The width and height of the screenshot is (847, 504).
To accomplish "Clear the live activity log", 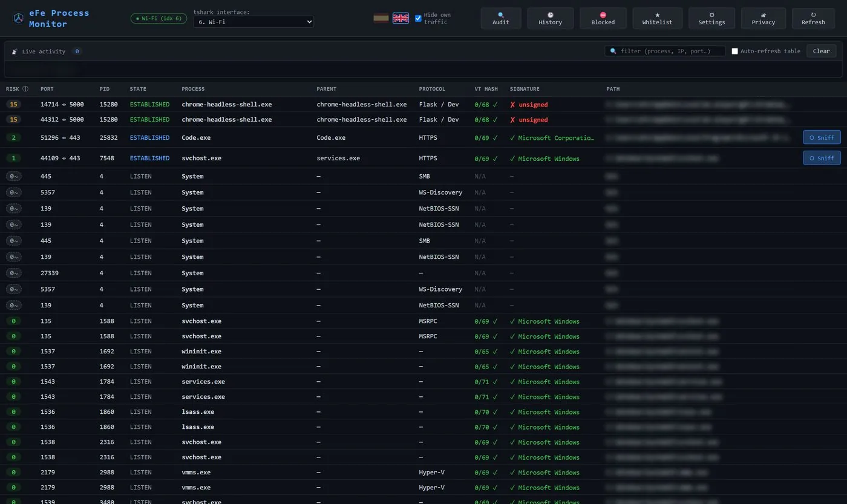I will tap(821, 51).
